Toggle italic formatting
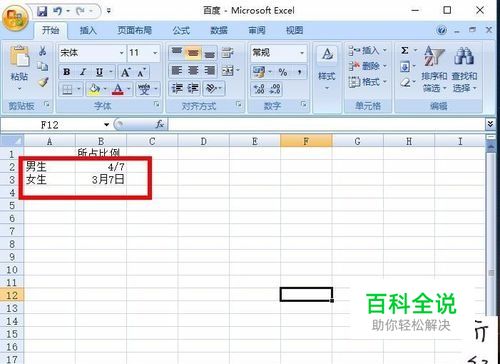Viewport: 500px width, 364px height. click(83, 72)
